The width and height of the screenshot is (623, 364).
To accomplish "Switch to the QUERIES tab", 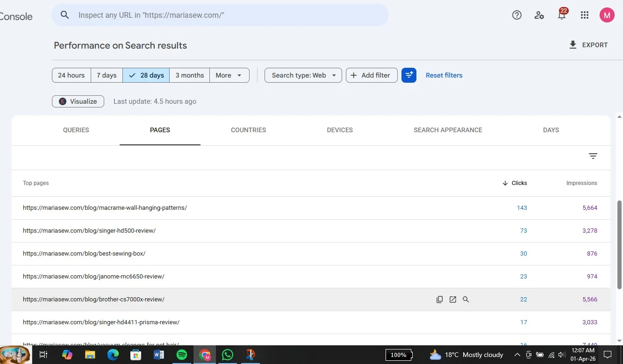I will (x=76, y=130).
